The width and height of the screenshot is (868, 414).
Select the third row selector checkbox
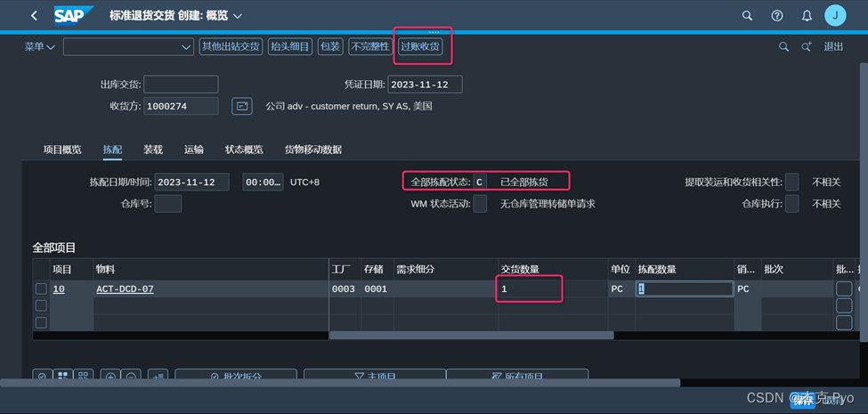(41, 322)
